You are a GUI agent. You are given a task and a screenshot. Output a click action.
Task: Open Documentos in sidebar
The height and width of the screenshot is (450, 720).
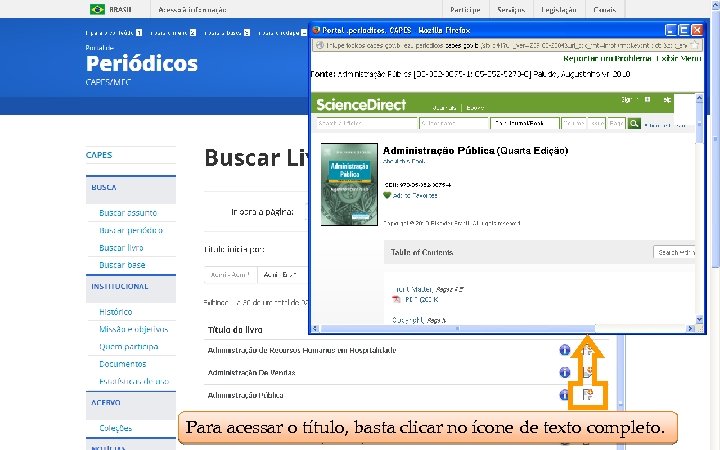pyautogui.click(x=123, y=364)
